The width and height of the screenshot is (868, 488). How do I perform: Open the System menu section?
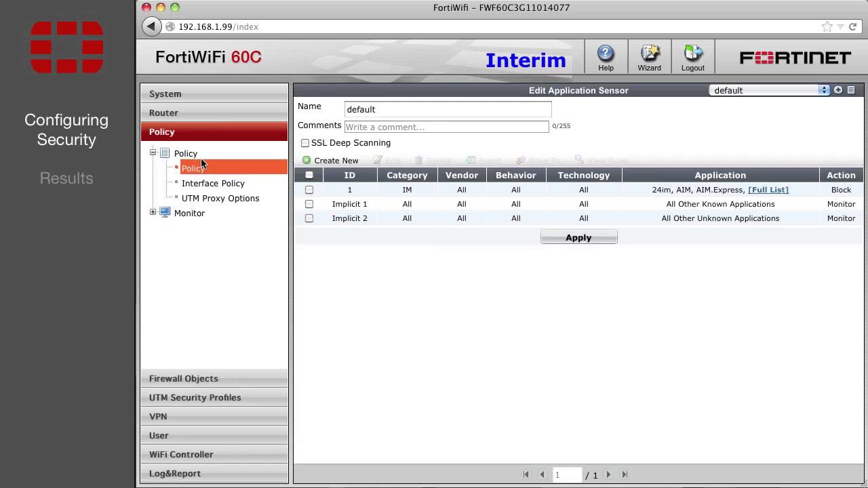point(214,94)
